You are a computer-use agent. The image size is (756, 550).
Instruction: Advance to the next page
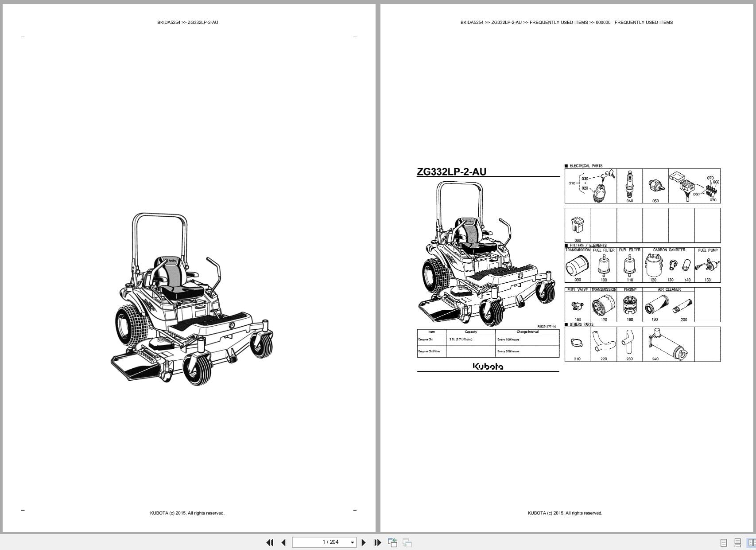[x=364, y=542]
